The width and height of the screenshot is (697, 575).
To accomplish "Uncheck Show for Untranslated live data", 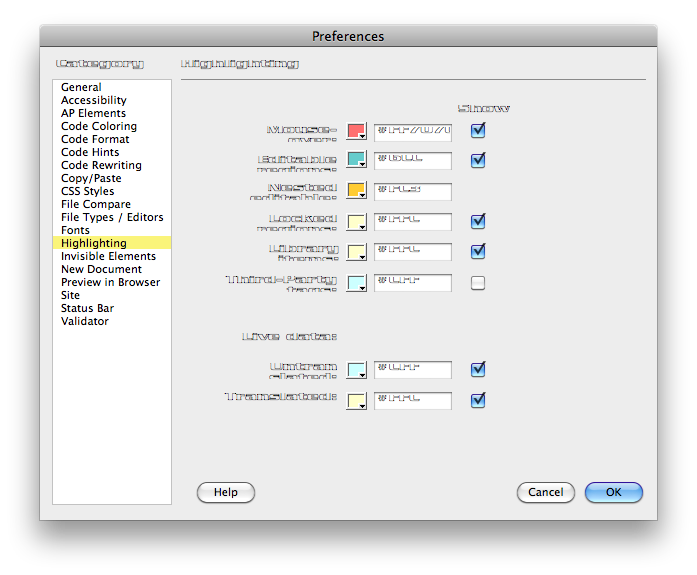I will 478,369.
